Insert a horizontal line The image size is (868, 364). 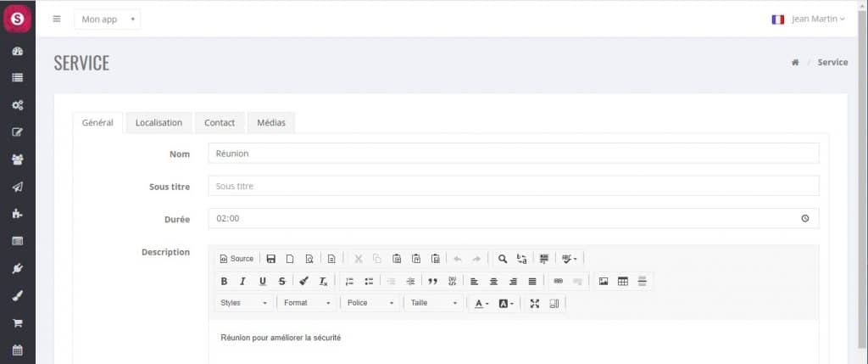tap(643, 282)
